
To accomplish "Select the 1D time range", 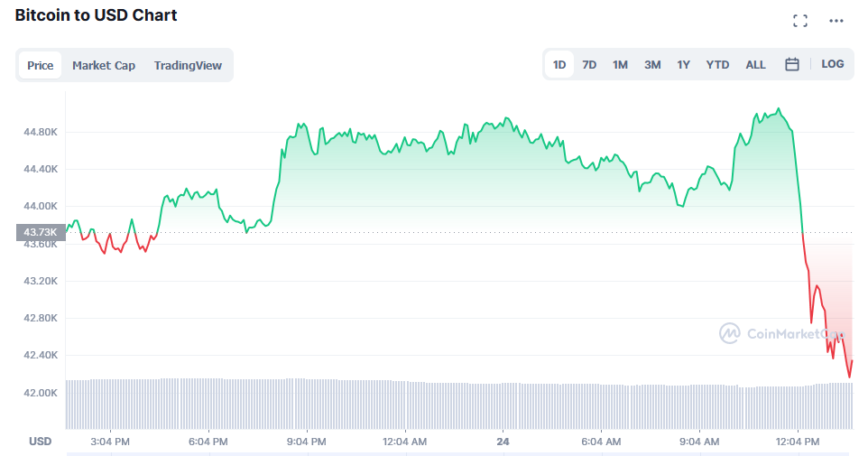I will point(559,64).
